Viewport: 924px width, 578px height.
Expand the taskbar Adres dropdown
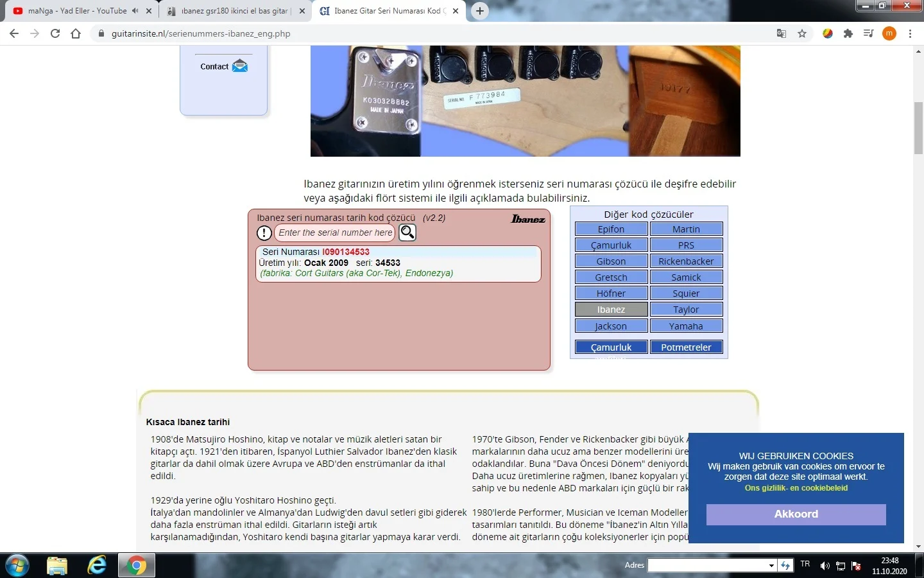(771, 565)
